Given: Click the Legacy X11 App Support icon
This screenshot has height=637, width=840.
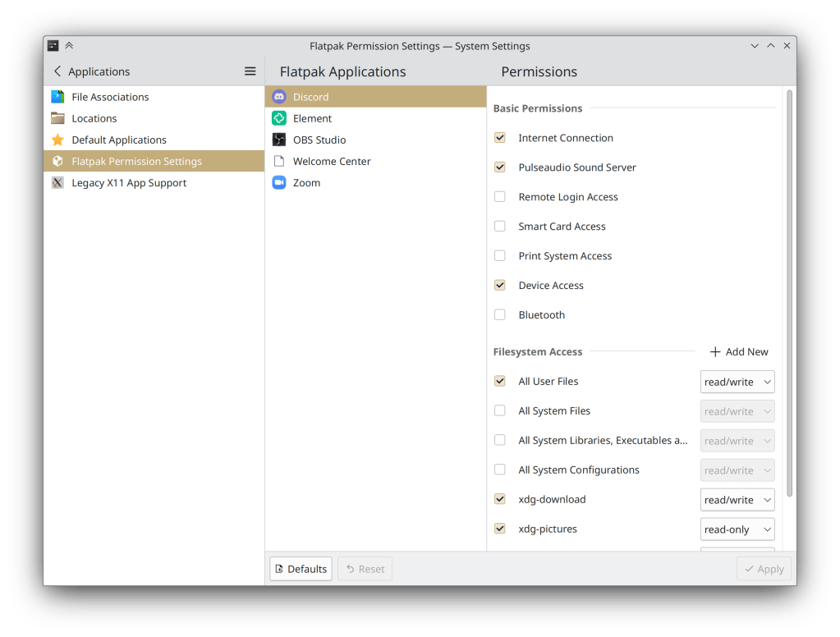Looking at the screenshot, I should [x=57, y=182].
